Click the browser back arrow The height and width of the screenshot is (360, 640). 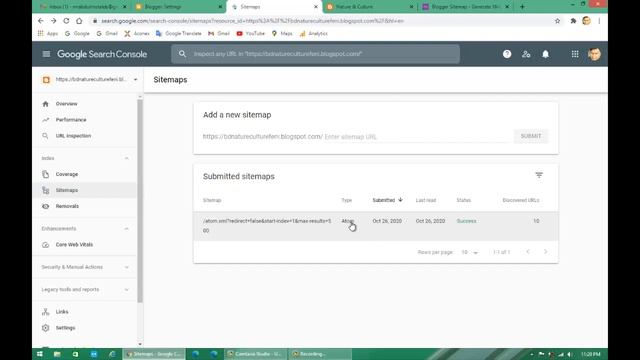pos(40,21)
